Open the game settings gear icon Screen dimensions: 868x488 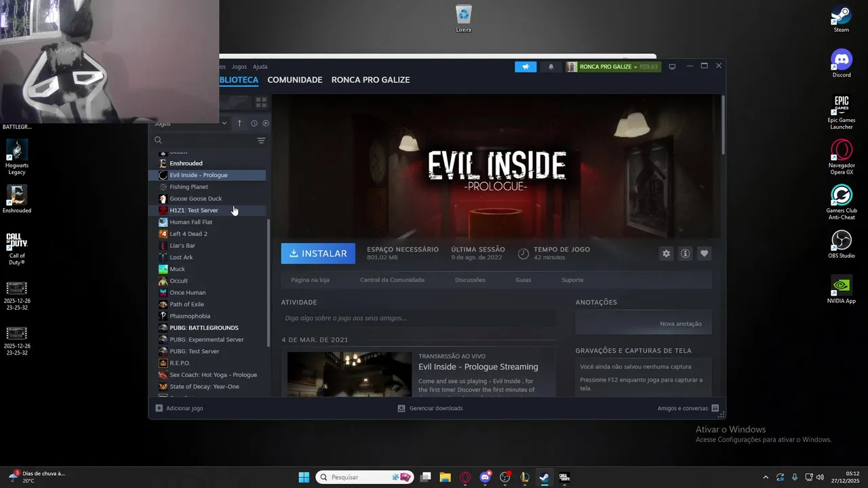(x=666, y=253)
